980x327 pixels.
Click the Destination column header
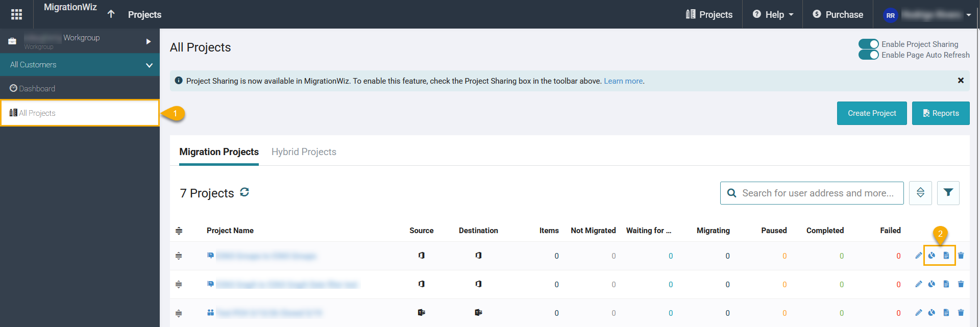tap(478, 231)
